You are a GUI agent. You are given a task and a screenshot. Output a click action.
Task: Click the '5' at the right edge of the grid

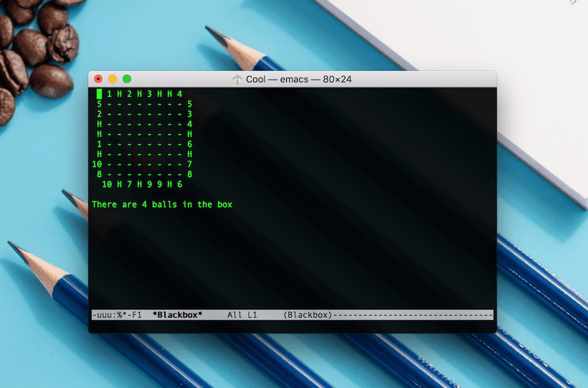[x=190, y=104]
